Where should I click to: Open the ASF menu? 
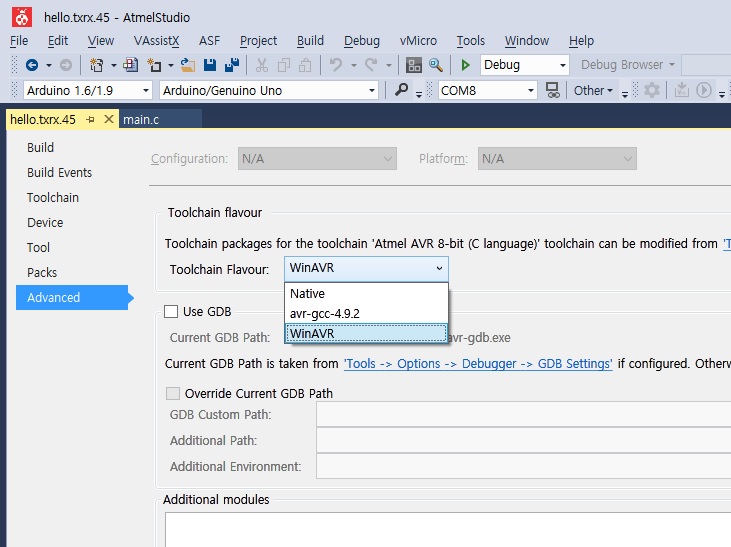point(209,41)
